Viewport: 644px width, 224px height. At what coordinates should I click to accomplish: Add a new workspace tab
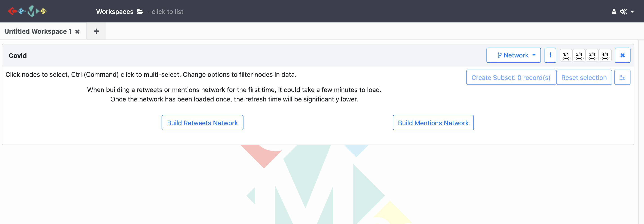pos(96,31)
